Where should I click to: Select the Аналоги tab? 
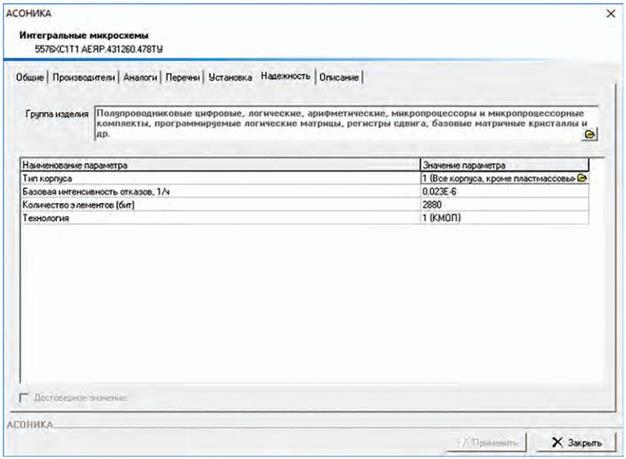[x=140, y=76]
